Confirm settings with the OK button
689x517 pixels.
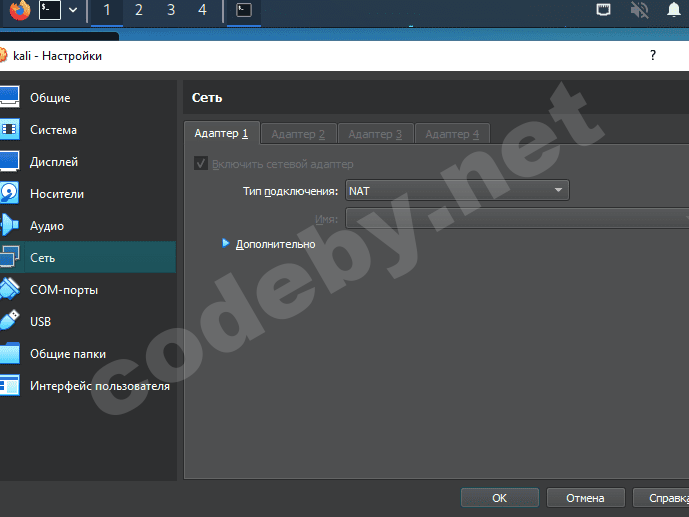500,498
